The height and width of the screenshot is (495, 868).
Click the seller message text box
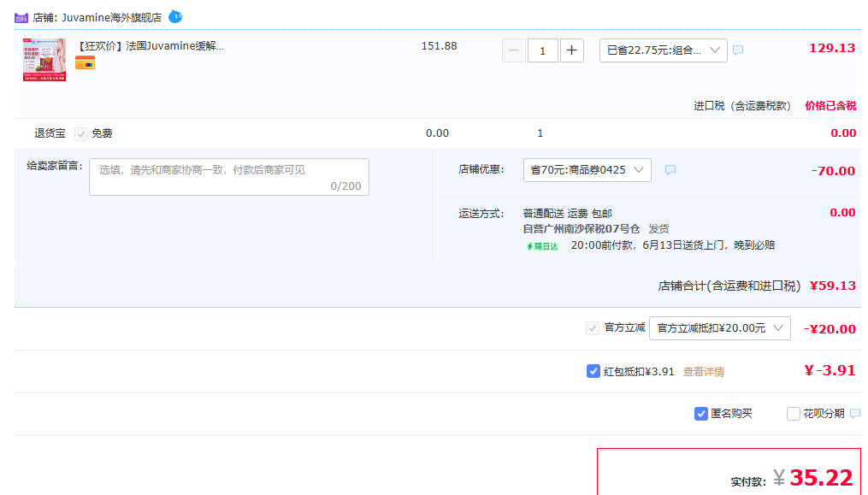coord(229,177)
